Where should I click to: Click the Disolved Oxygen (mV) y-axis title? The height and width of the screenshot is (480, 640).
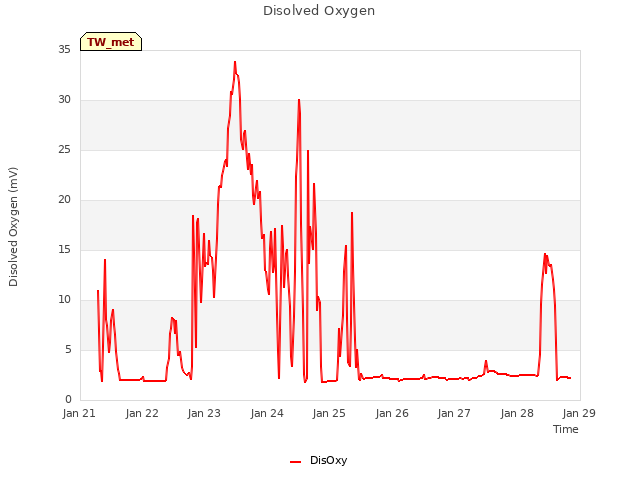tap(13, 227)
